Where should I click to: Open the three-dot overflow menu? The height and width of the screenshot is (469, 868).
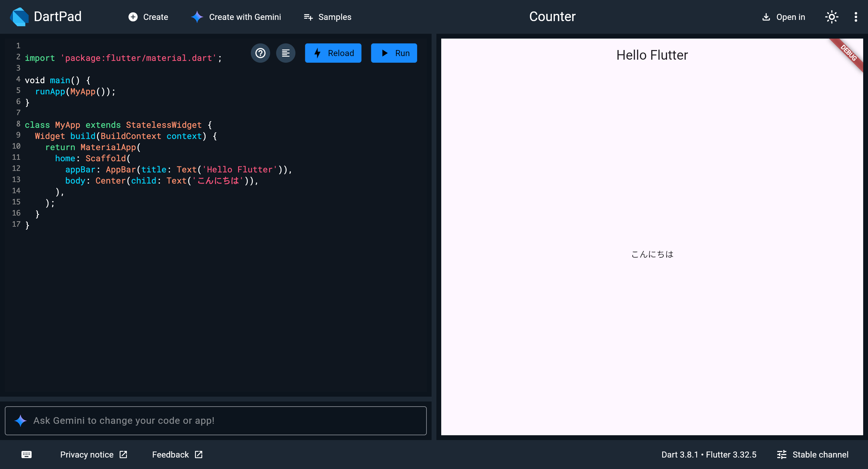click(856, 17)
